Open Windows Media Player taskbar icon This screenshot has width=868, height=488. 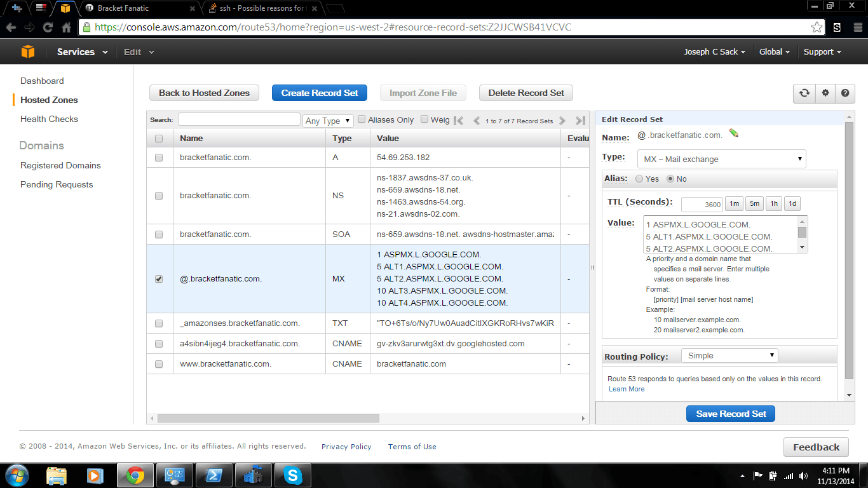95,475
